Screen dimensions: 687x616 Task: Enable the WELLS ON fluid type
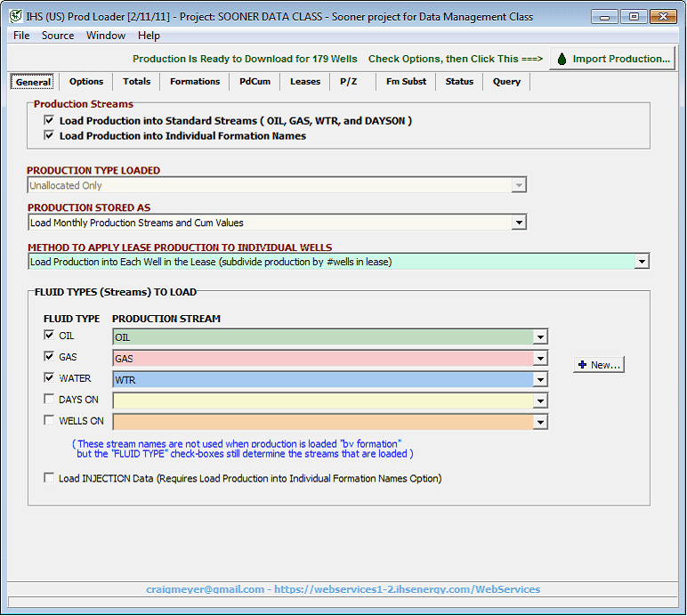tap(49, 421)
